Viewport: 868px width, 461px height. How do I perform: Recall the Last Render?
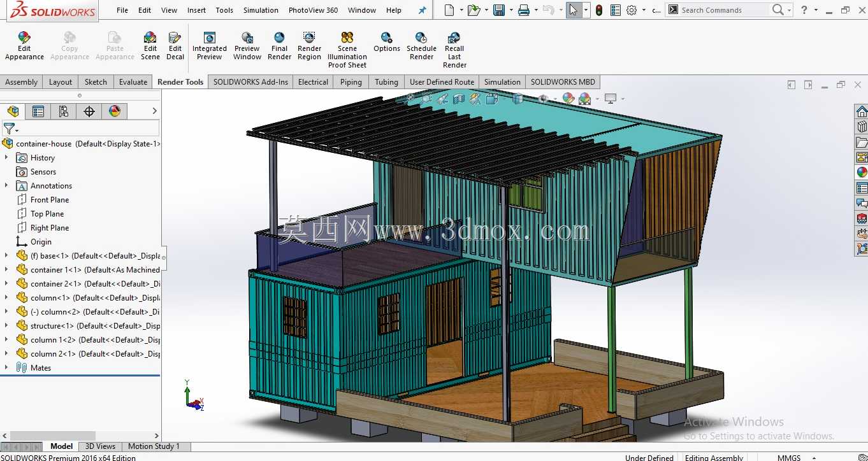[x=454, y=50]
